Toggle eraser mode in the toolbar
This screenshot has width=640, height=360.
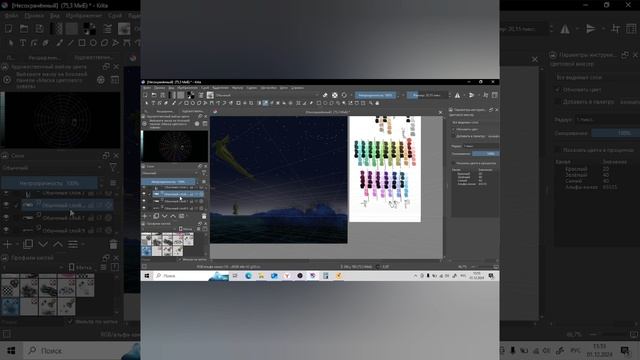pyautogui.click(x=325, y=95)
